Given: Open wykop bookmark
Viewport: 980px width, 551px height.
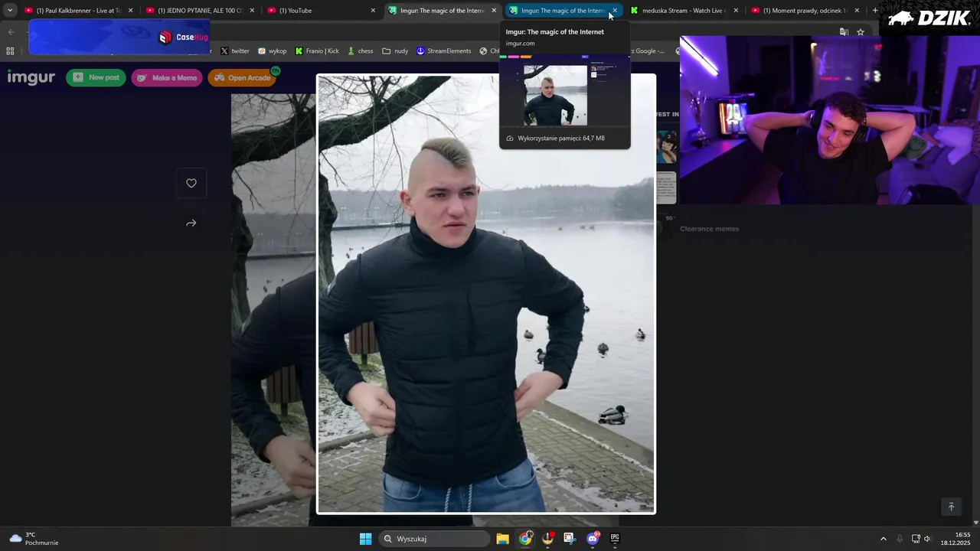Looking at the screenshot, I should click(x=272, y=51).
